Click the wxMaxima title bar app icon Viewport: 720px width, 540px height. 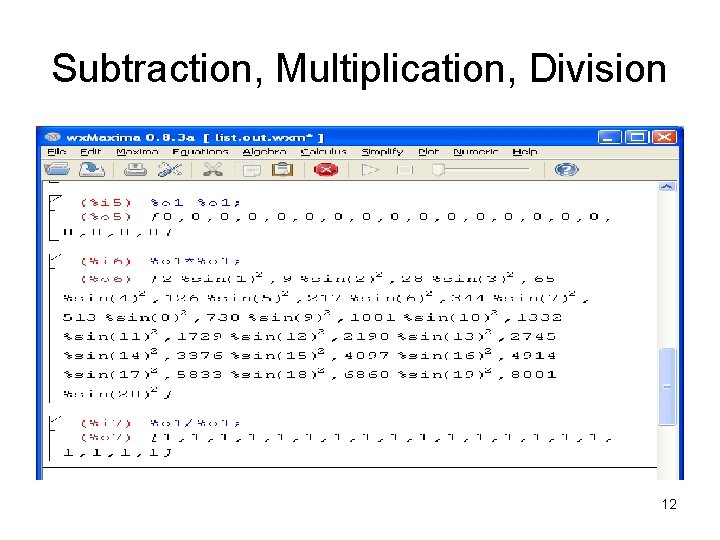tap(53, 137)
